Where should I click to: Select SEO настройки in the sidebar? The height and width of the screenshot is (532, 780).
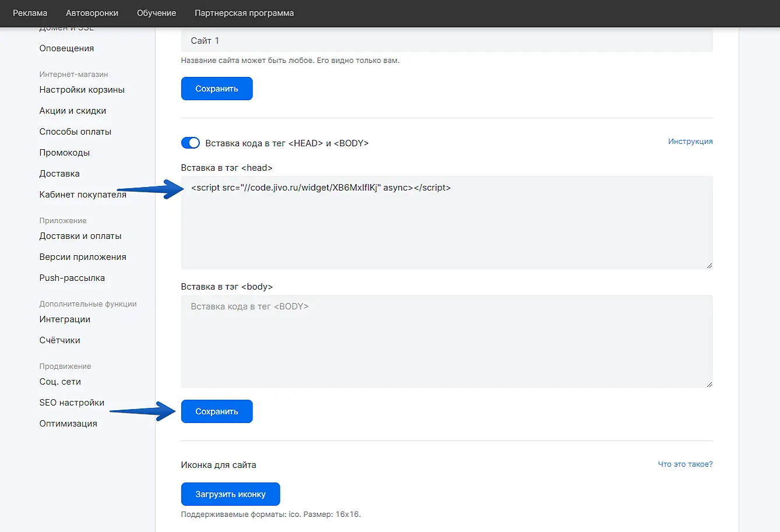point(72,403)
